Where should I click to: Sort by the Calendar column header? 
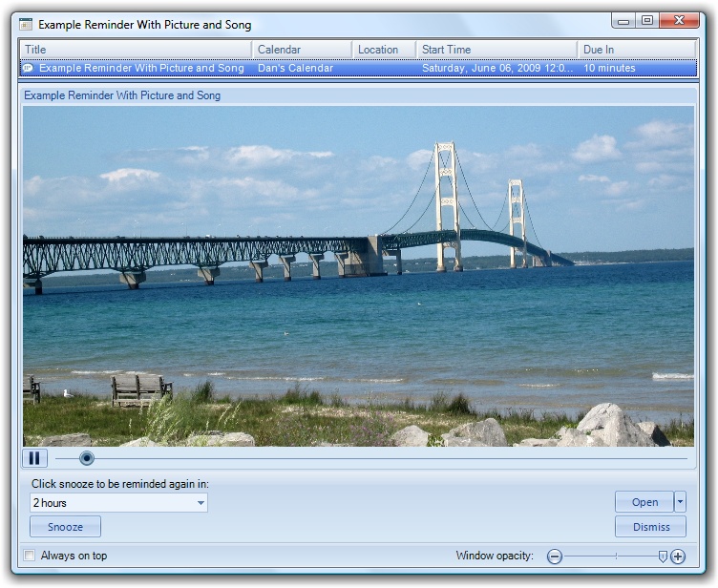(x=302, y=50)
